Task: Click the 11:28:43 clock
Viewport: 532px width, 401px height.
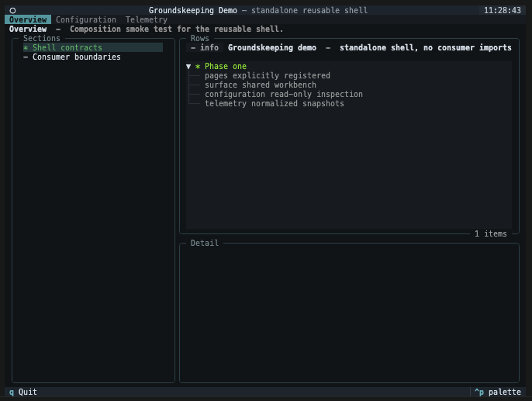Action: [503, 11]
